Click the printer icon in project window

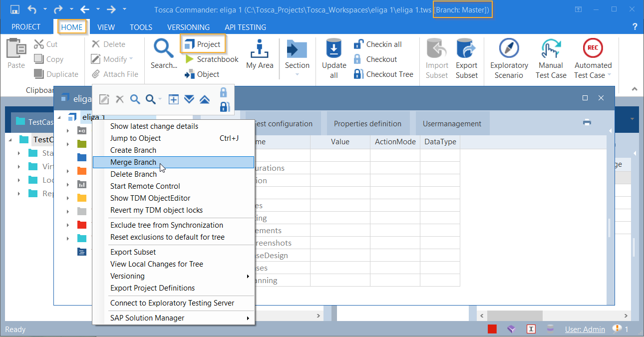(x=587, y=122)
